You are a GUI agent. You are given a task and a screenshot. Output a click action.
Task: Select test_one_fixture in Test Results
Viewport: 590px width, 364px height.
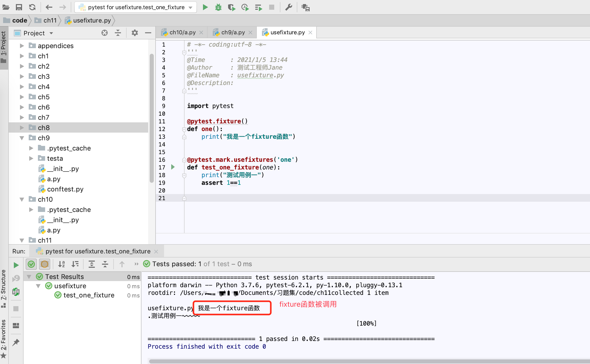point(89,295)
